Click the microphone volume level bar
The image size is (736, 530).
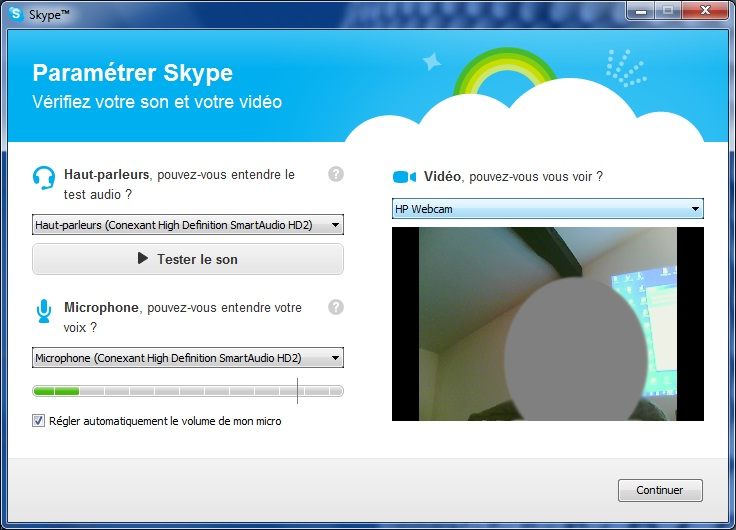point(188,391)
